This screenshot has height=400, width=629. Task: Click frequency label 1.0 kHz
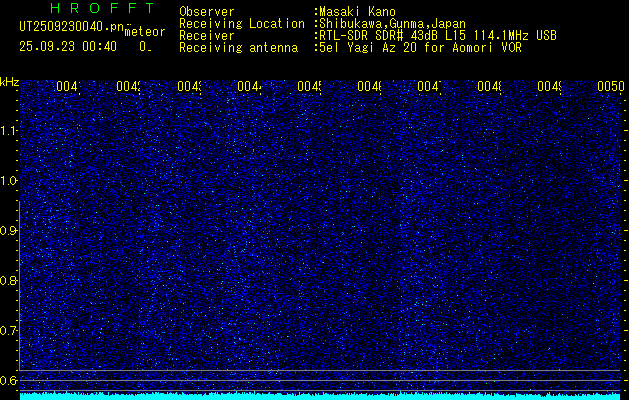(8, 181)
